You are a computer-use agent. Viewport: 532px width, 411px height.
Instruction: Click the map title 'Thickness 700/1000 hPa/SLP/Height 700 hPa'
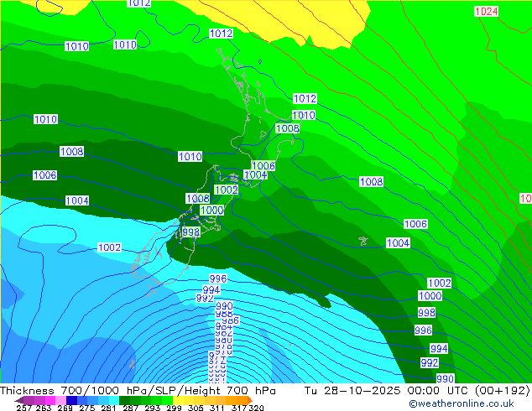pyautogui.click(x=138, y=391)
